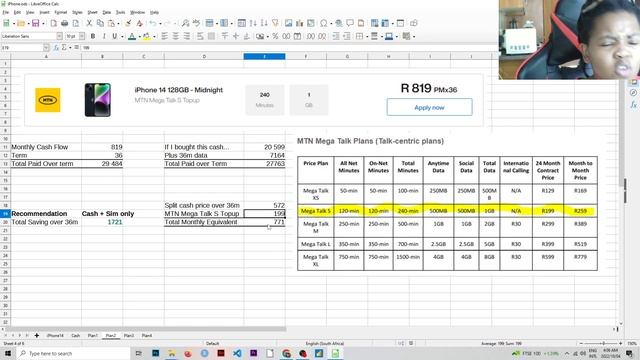This screenshot has width=640, height=360.
Task: Open the Sheet menu
Action: [x=92, y=13]
